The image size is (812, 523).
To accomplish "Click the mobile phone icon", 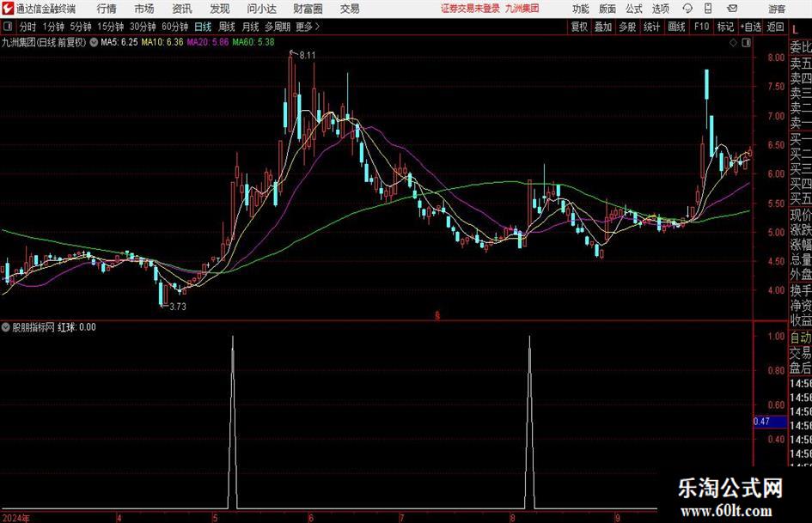I will click(708, 9).
